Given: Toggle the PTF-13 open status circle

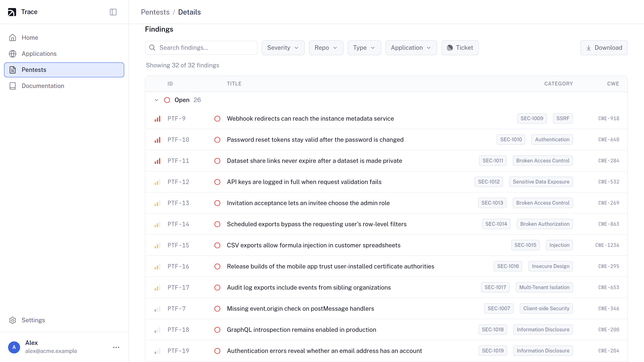Looking at the screenshot, I should [217, 203].
